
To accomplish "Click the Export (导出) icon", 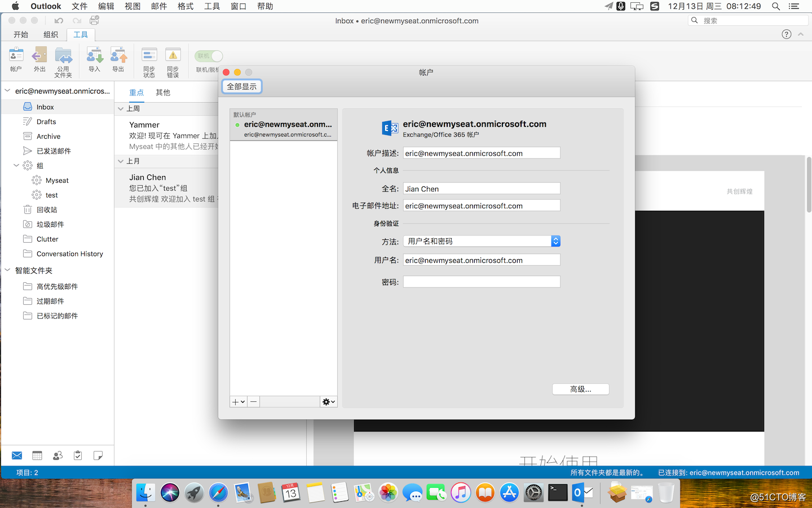I will (118, 60).
